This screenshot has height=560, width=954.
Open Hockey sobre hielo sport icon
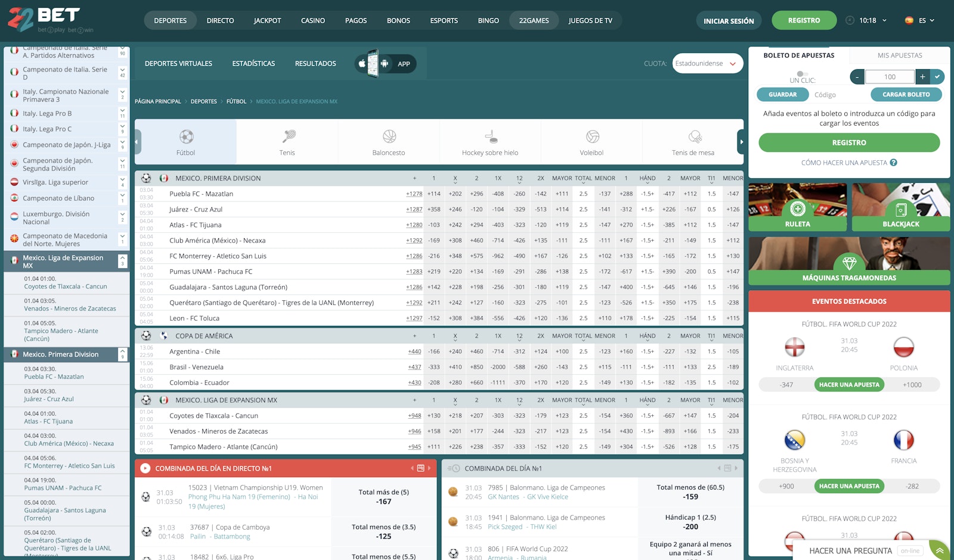click(490, 137)
